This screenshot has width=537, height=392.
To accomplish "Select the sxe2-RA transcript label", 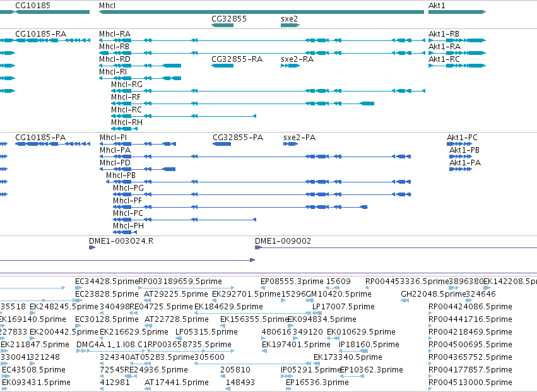I will pos(297,59).
